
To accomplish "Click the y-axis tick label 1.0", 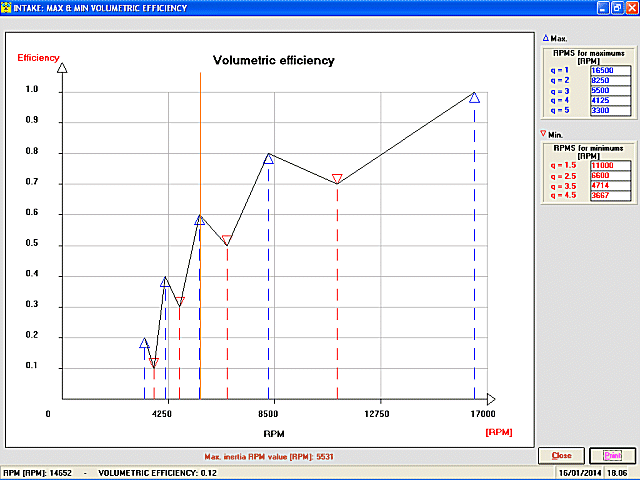I will 32,89.
